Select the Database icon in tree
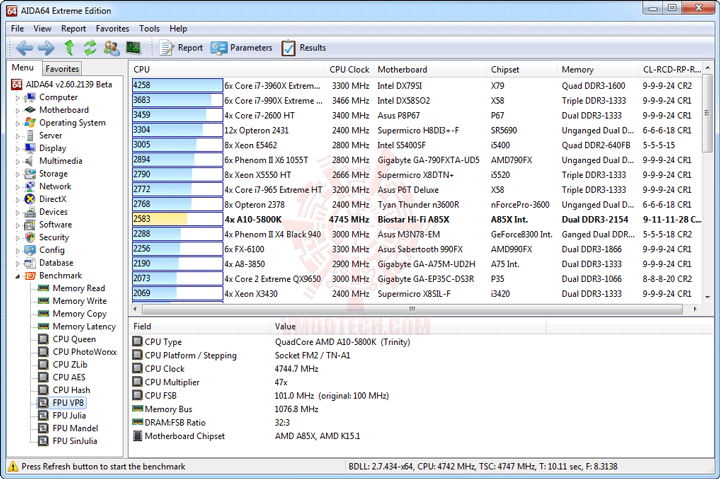Screen dimensions: 720x479 [30, 263]
